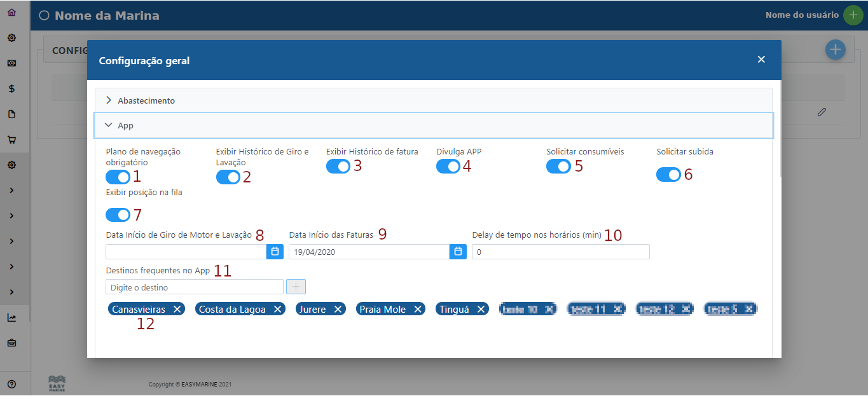This screenshot has height=396, width=868.
Task: Click the Delay de tempo nos horários field
Action: click(x=560, y=252)
